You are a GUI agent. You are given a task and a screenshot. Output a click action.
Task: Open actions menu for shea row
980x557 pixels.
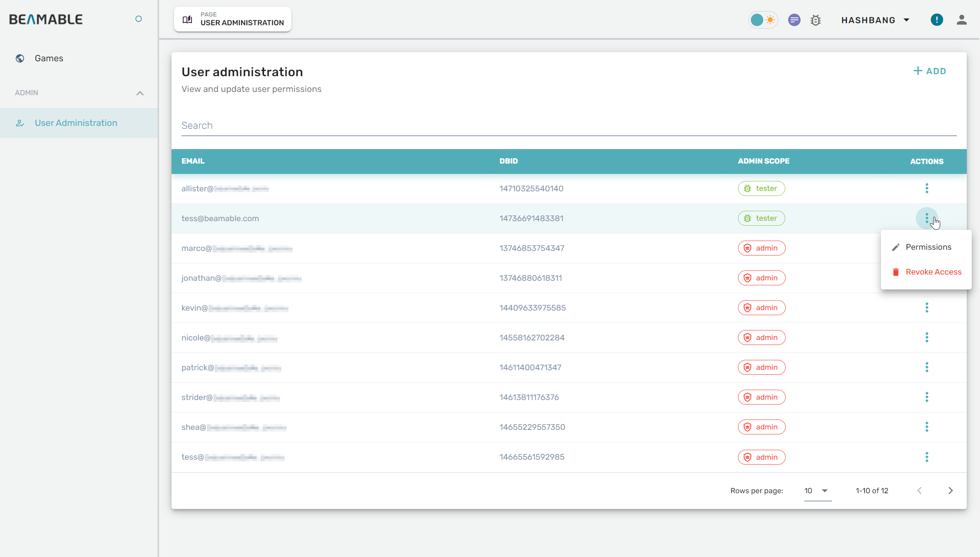coord(927,427)
